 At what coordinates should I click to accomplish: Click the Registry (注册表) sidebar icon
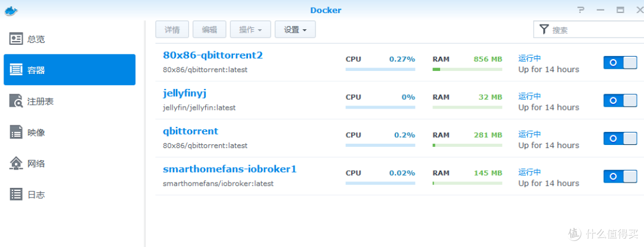click(16, 101)
